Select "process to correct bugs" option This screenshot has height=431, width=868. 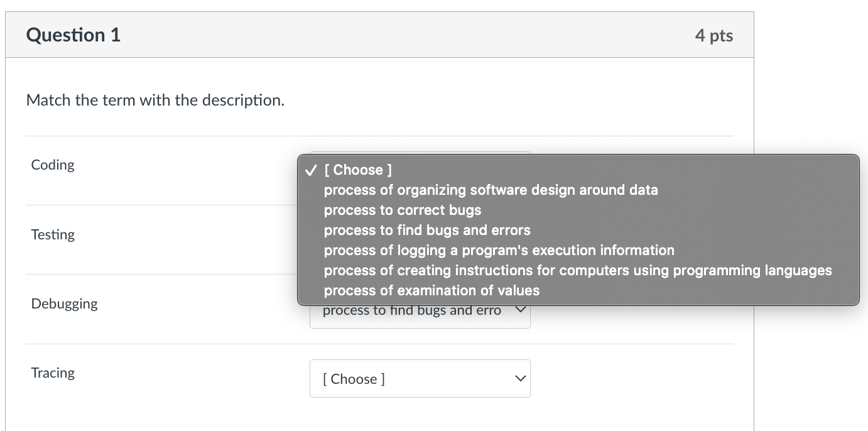pyautogui.click(x=402, y=210)
